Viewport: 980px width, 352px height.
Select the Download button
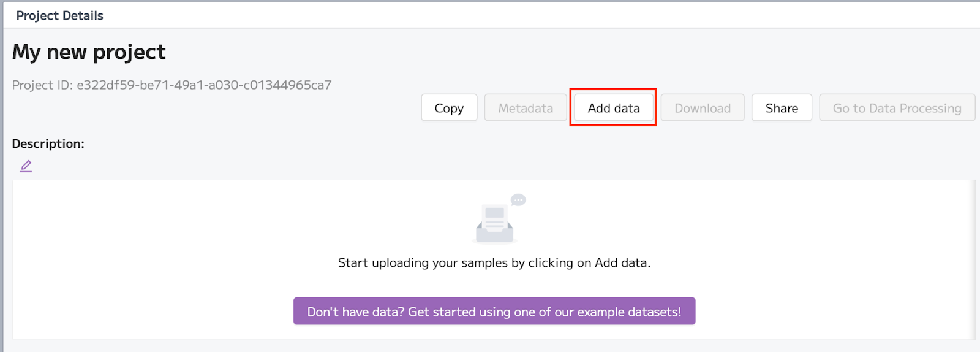(703, 108)
